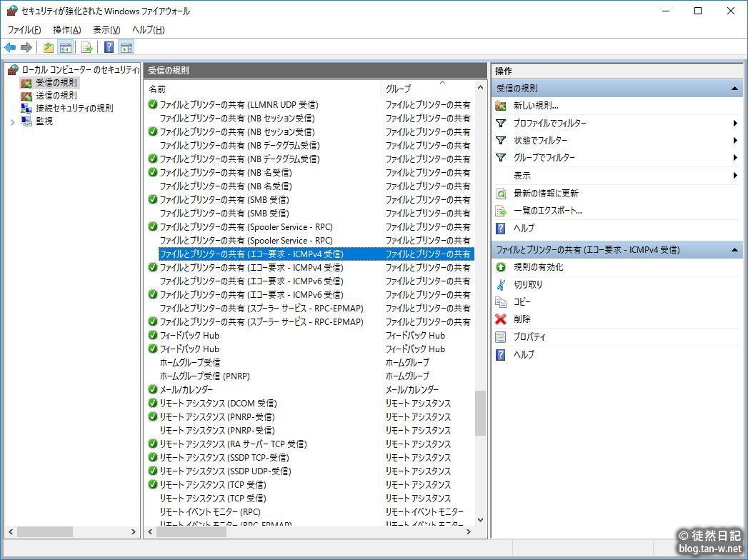Click the red 削除 delete icon

click(501, 319)
